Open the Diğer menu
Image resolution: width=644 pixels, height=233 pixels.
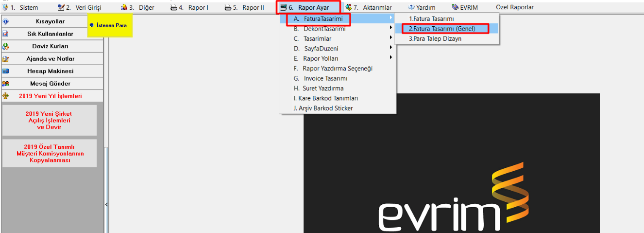pos(138,7)
